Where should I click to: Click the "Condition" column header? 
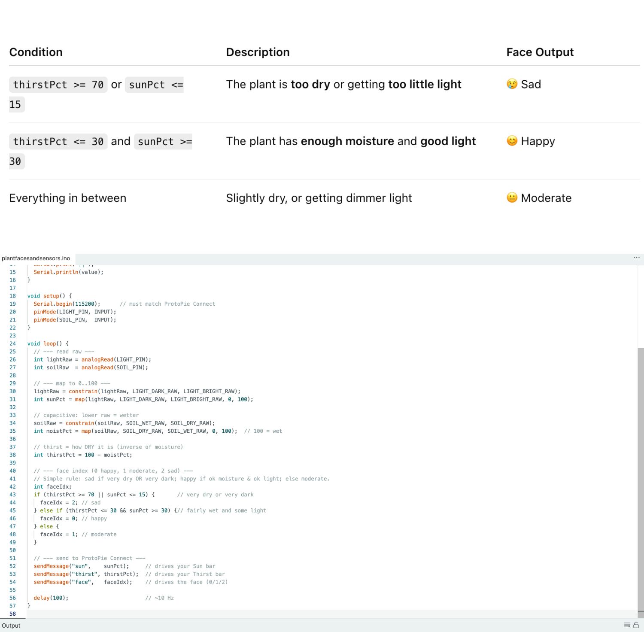pyautogui.click(x=36, y=52)
